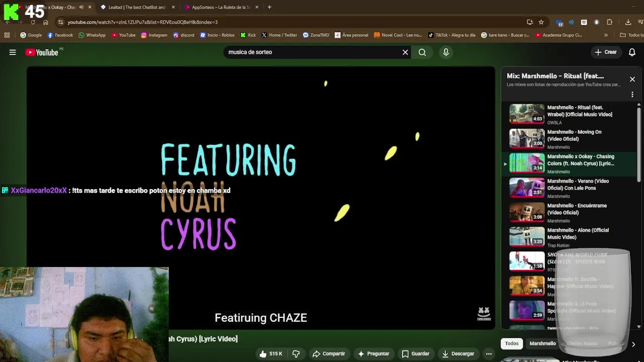
Task: Open the Facebook bookmark
Action: 60,35
